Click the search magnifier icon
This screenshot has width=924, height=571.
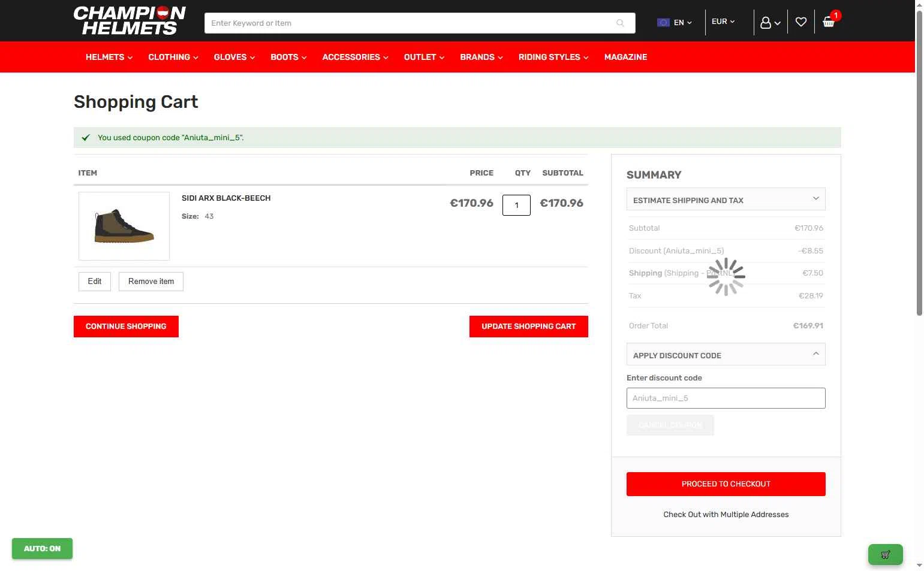[x=620, y=23]
